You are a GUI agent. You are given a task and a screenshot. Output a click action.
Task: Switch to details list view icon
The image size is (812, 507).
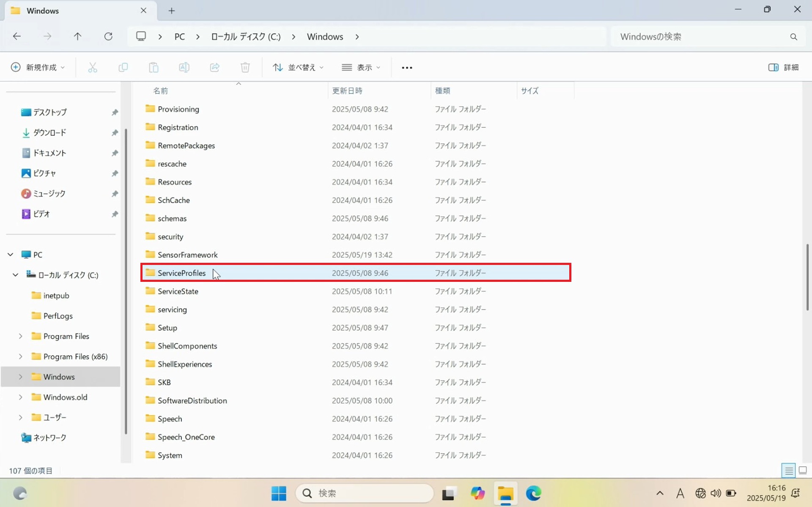click(789, 470)
